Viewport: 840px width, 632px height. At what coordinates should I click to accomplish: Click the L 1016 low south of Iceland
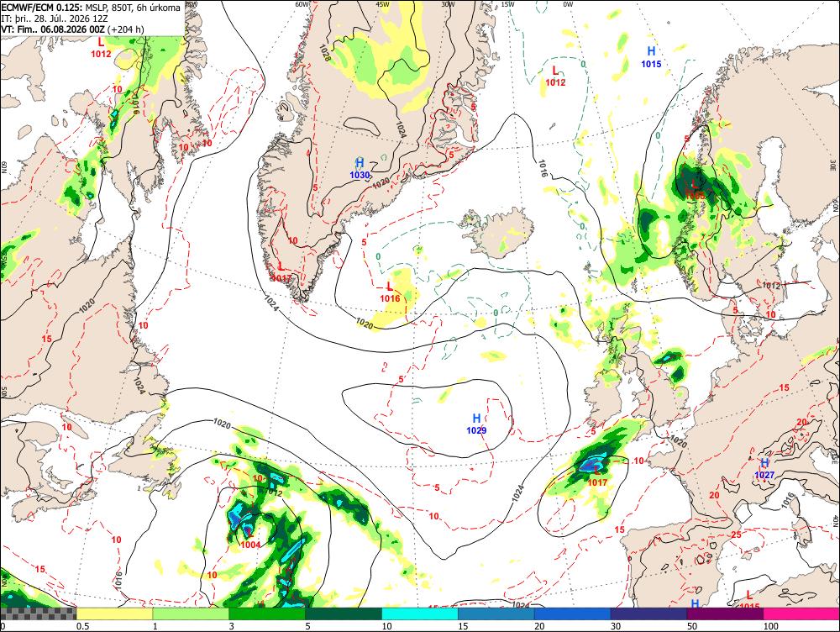click(x=390, y=292)
